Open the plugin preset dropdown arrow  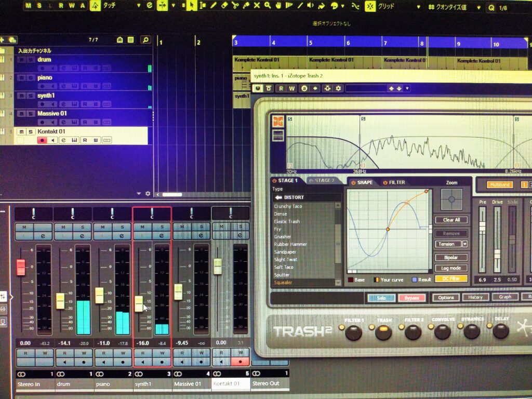coord(407,88)
